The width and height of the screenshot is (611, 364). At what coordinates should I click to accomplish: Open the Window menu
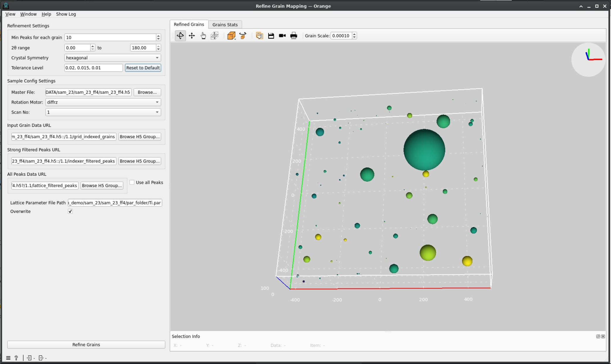[x=28, y=14]
